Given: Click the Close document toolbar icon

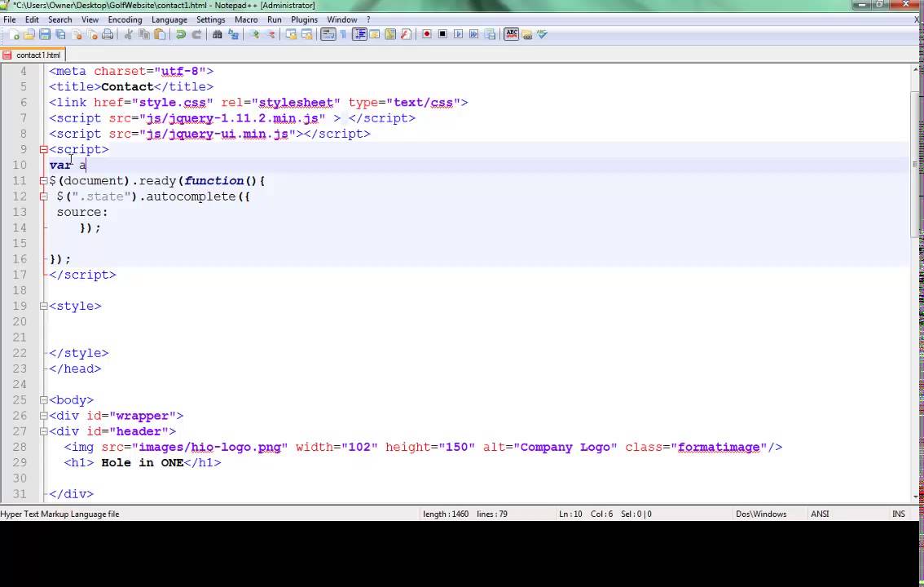Looking at the screenshot, I should pyautogui.click(x=77, y=35).
